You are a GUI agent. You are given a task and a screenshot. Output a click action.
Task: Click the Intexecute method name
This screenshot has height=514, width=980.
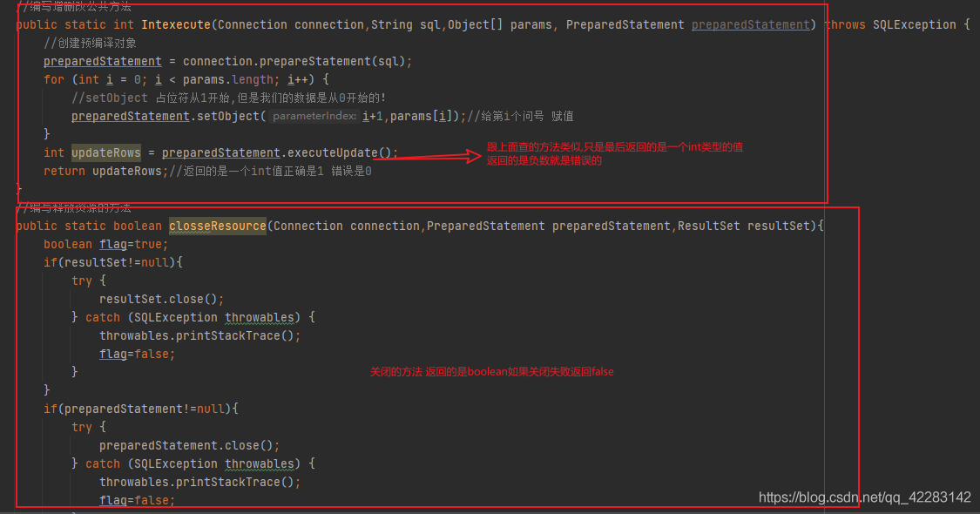click(176, 25)
